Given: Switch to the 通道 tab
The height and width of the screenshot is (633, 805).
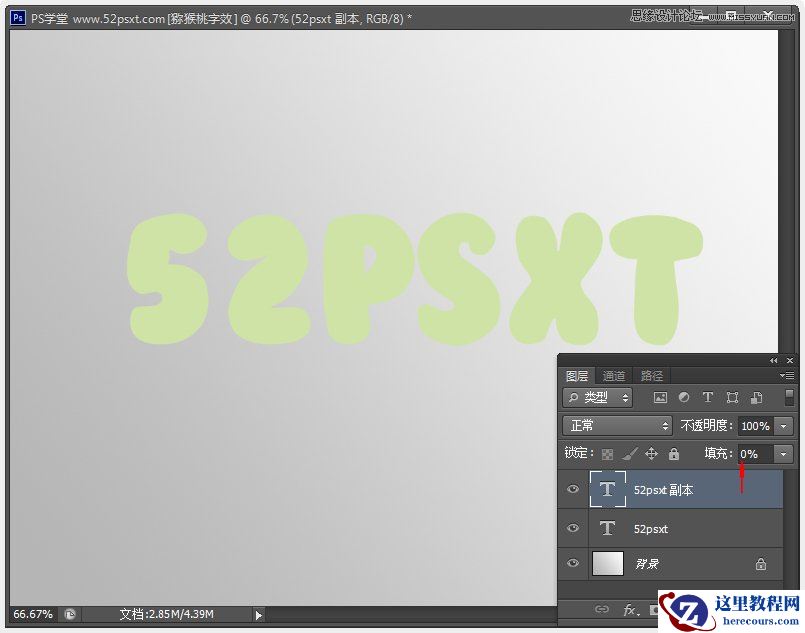Looking at the screenshot, I should click(x=614, y=376).
